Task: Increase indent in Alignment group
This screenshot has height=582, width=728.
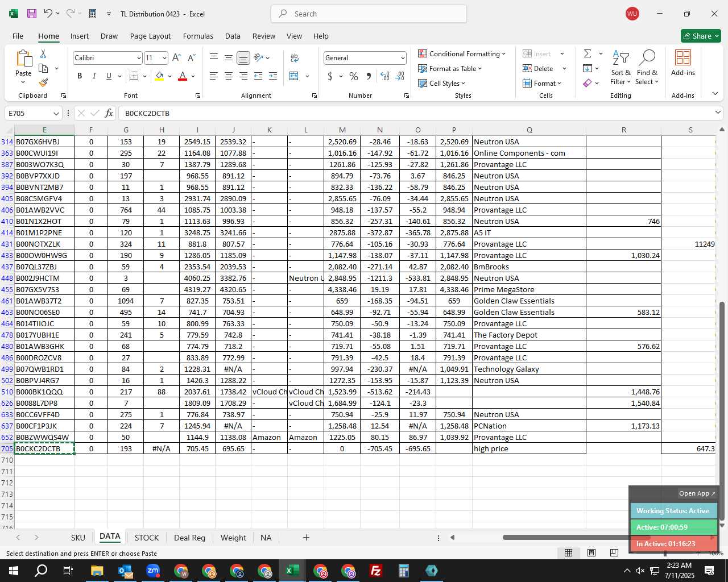Action: coord(273,76)
